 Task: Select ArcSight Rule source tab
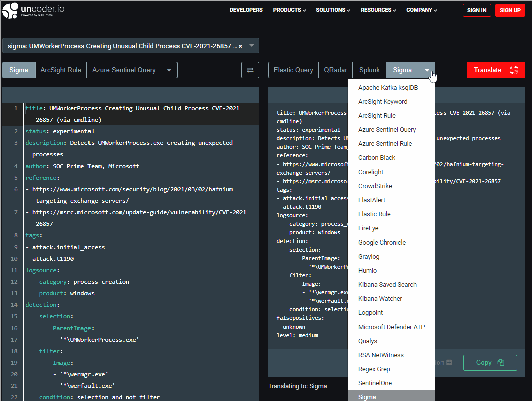61,70
